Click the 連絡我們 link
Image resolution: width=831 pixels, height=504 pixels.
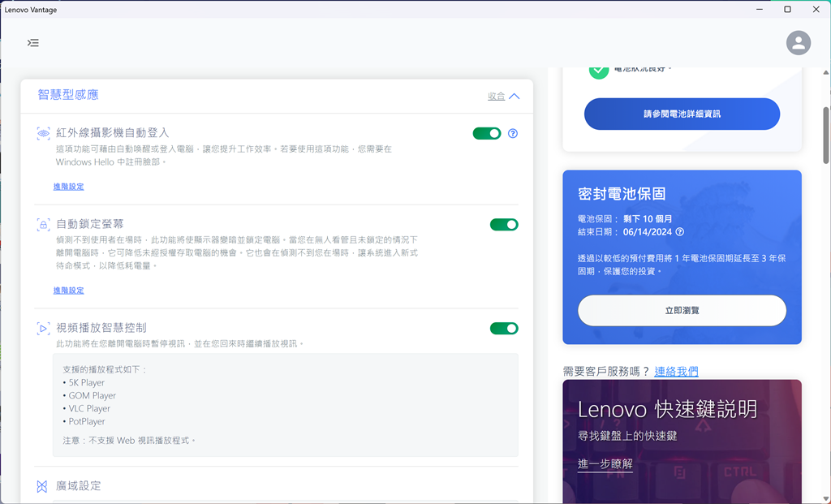676,372
